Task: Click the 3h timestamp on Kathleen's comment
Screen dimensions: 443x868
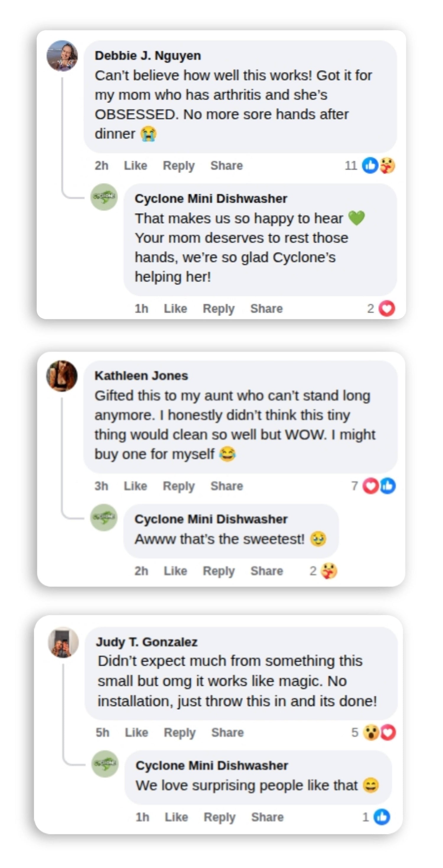Action: [101, 486]
